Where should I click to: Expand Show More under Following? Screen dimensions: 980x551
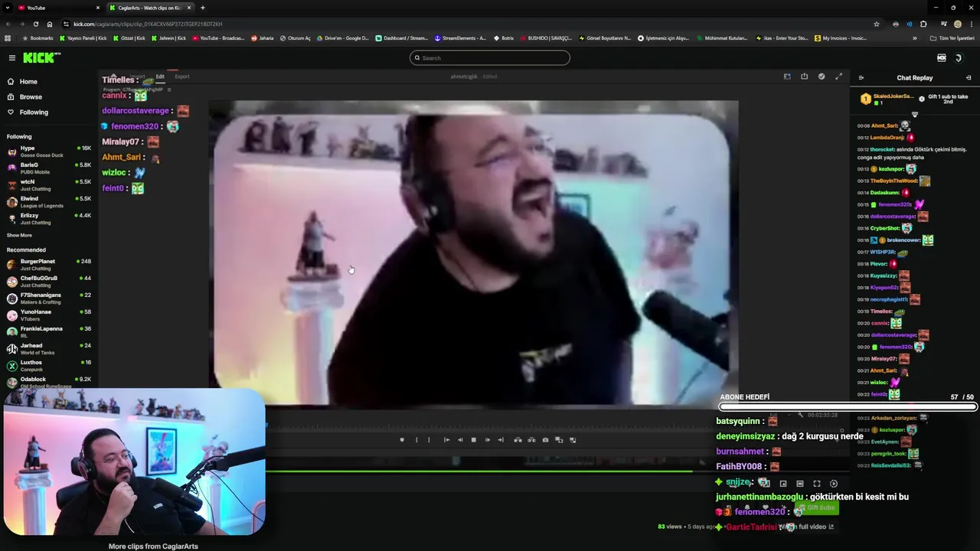[19, 236]
